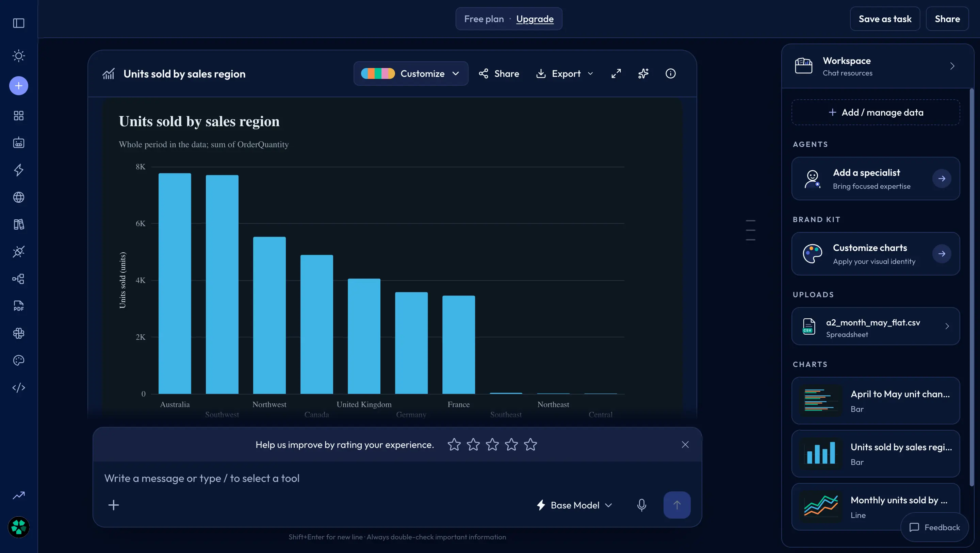Open the library books icon in sidebar
Image resolution: width=980 pixels, height=553 pixels.
19,224
